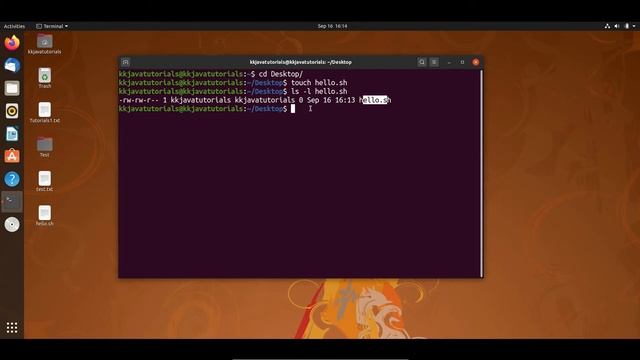Select the Terminal icon in the dock

tap(12, 202)
